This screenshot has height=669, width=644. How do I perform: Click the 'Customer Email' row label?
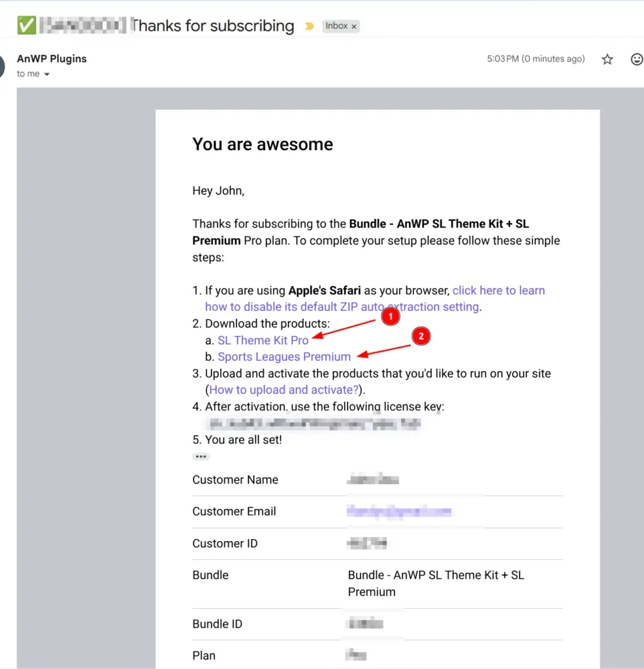click(234, 511)
